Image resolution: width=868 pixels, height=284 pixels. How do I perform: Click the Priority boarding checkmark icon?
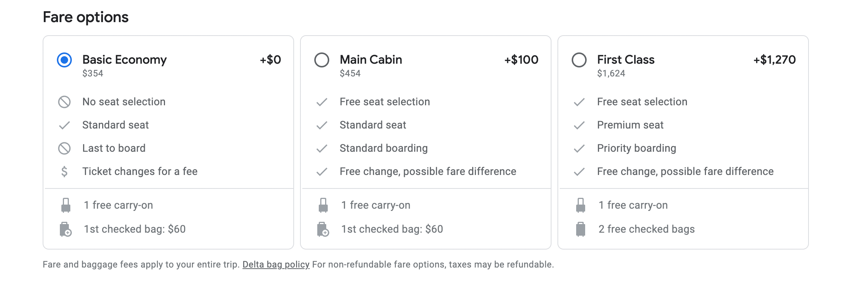coord(579,148)
